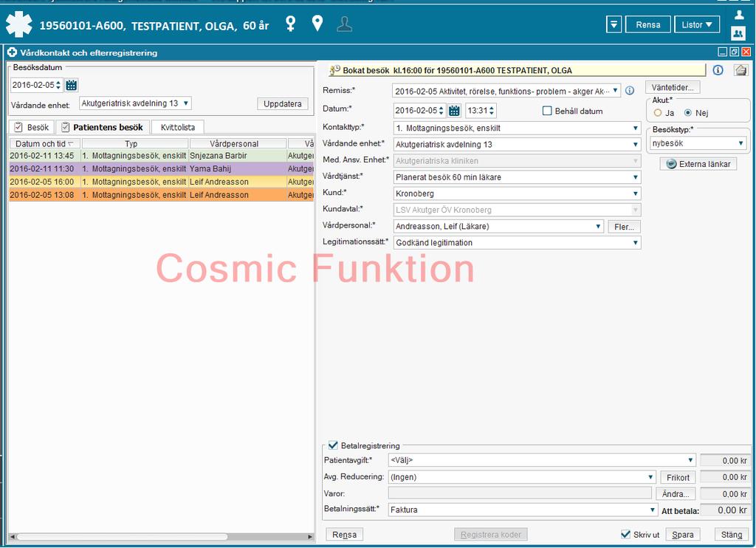Viewport: 756px width, 548px height.
Task: Switch to the Besök tab
Action: pos(32,127)
